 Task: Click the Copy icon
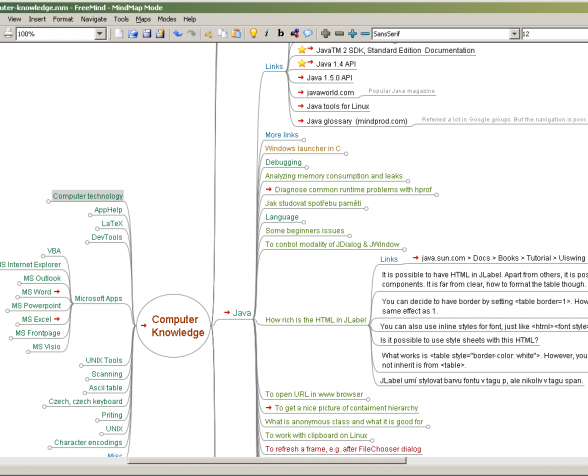(223, 33)
